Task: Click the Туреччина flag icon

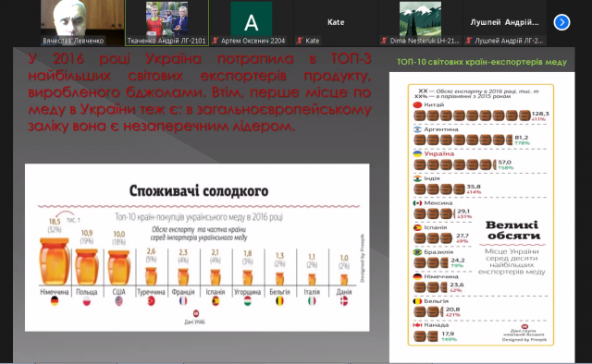Action: (x=151, y=301)
